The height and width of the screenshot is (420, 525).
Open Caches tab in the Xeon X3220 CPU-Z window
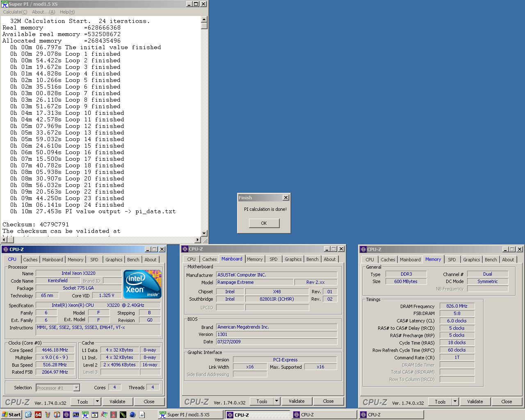coord(30,260)
